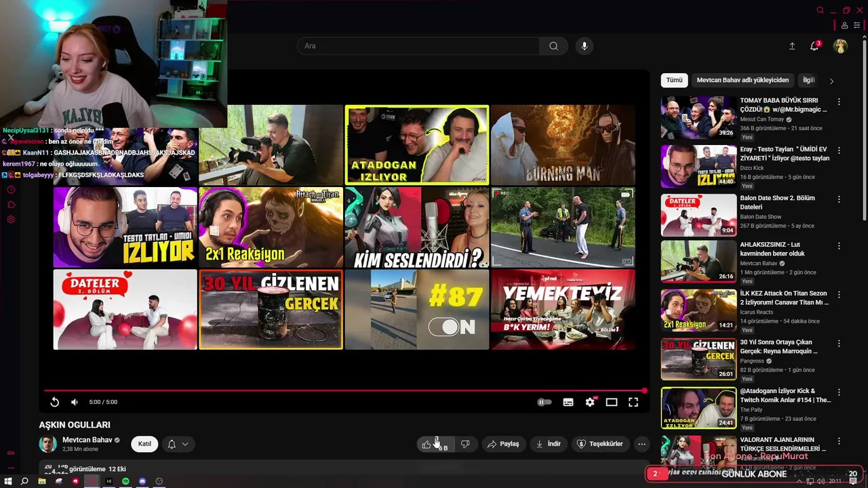This screenshot has width=868, height=488.
Task: Open the extensions cube sidebar icon
Action: pos(11,204)
